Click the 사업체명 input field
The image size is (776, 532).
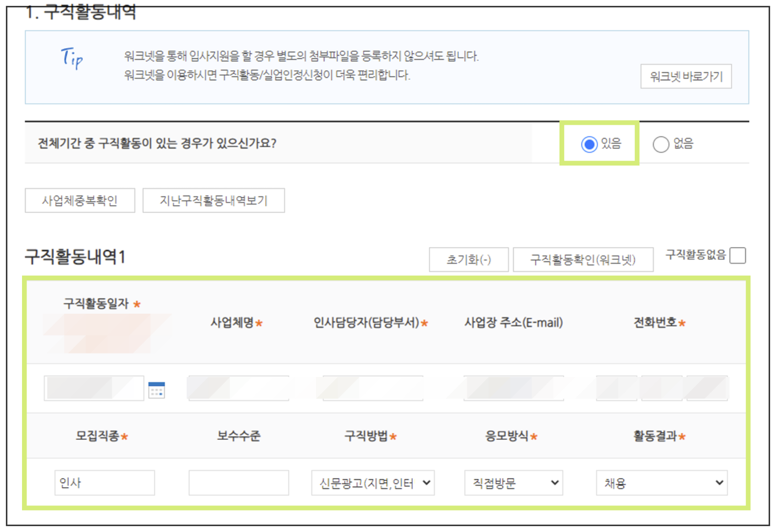[x=239, y=388]
